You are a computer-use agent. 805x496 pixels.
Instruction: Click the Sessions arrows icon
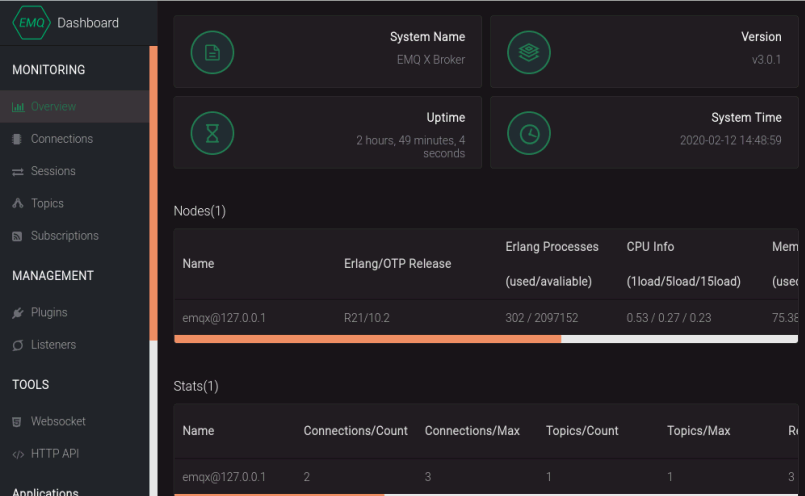(17, 172)
